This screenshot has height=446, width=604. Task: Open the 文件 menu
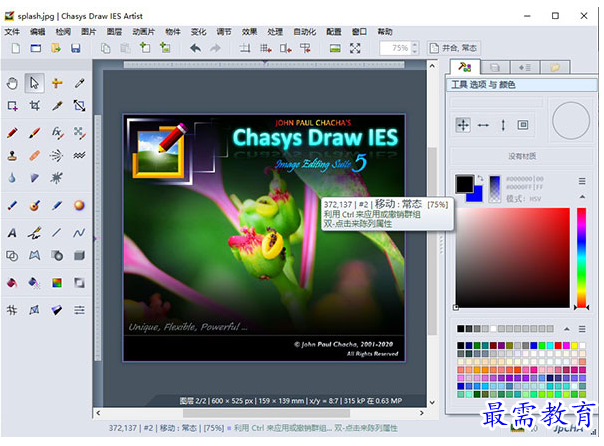click(x=12, y=32)
